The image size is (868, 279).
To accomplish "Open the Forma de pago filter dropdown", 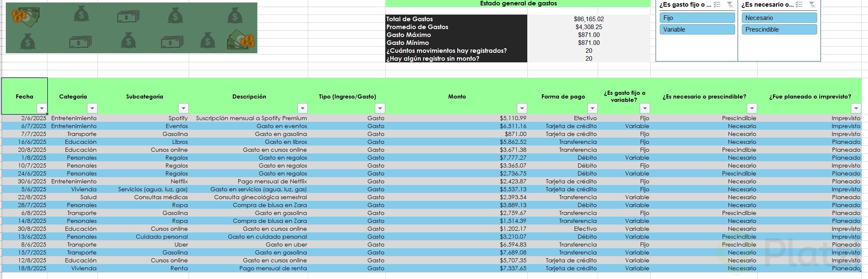I will coord(592,109).
